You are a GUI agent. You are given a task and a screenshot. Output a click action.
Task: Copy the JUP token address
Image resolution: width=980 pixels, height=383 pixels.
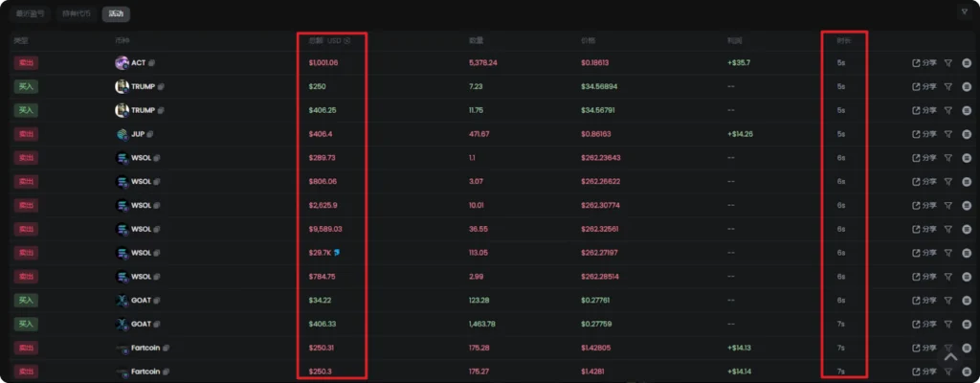tap(150, 135)
